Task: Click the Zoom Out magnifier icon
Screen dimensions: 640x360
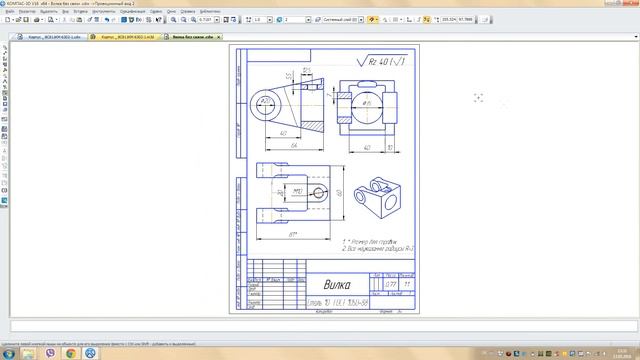Action: coord(184,20)
